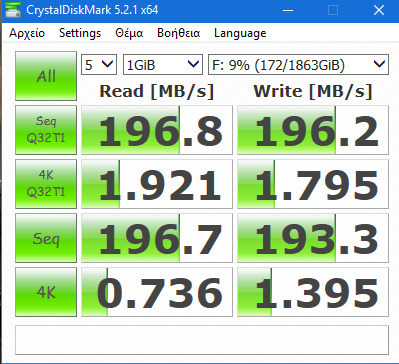Click the empty comment field at bottom

click(x=202, y=340)
